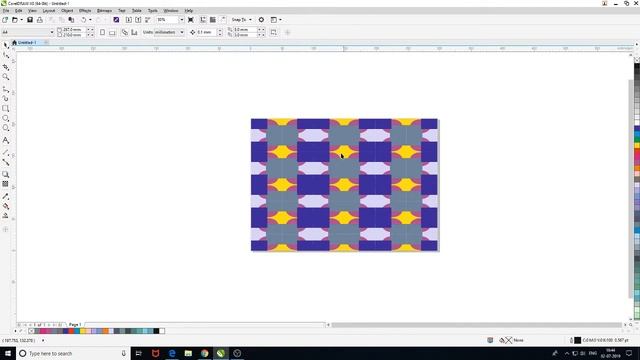Image resolution: width=640 pixels, height=360 pixels.
Task: Select the Polygon tool
Action: 6,128
